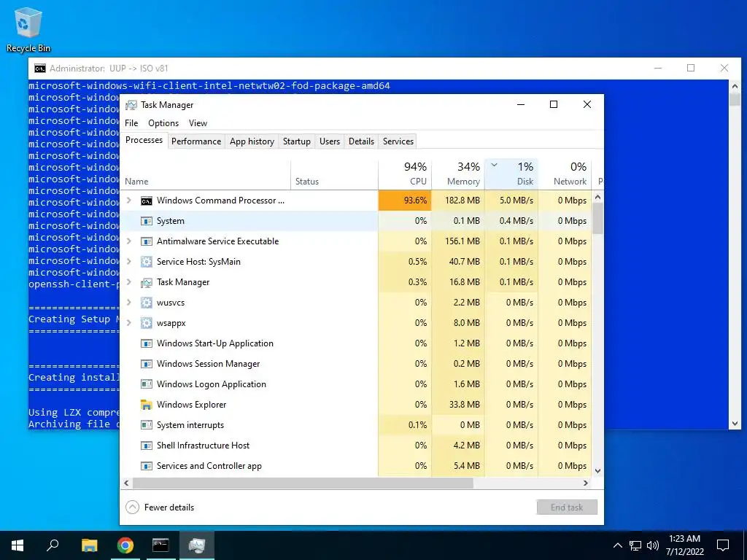The image size is (747, 560).
Task: Click the Command Prompt window title icon
Action: pyautogui.click(x=40, y=68)
